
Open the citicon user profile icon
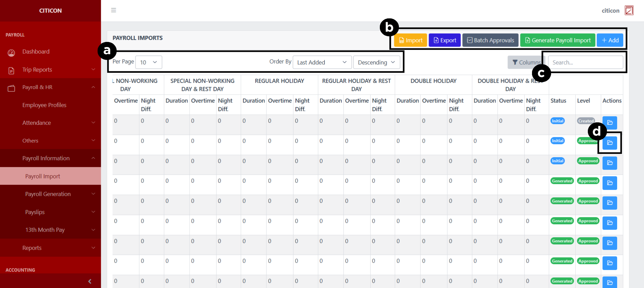coord(629,11)
